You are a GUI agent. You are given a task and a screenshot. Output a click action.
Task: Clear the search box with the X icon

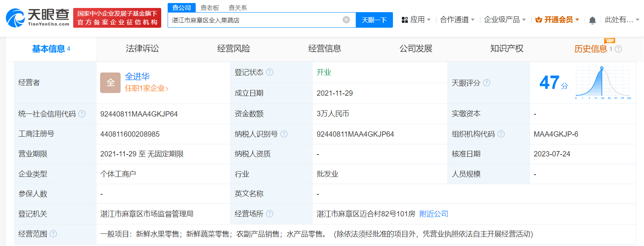coord(346,20)
